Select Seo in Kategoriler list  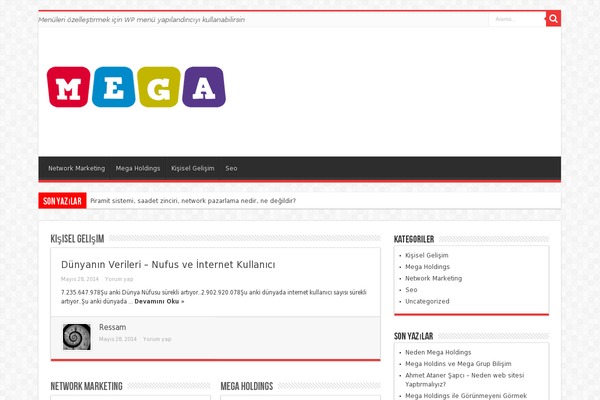[x=411, y=290]
